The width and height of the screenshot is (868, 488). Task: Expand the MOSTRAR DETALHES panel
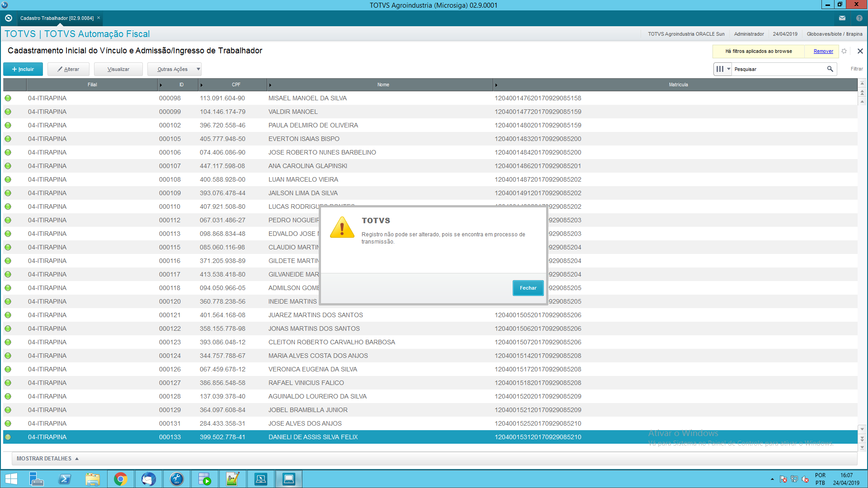pyautogui.click(x=47, y=459)
